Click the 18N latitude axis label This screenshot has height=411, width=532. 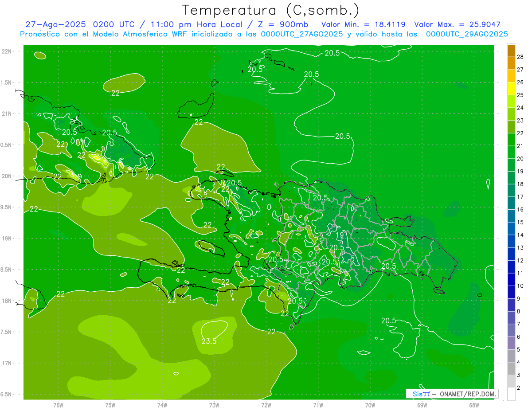(x=7, y=301)
